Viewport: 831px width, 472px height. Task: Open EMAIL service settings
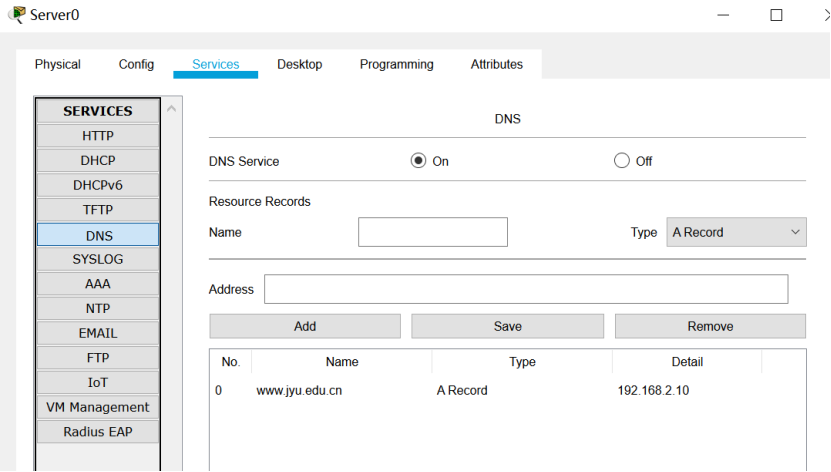click(98, 333)
